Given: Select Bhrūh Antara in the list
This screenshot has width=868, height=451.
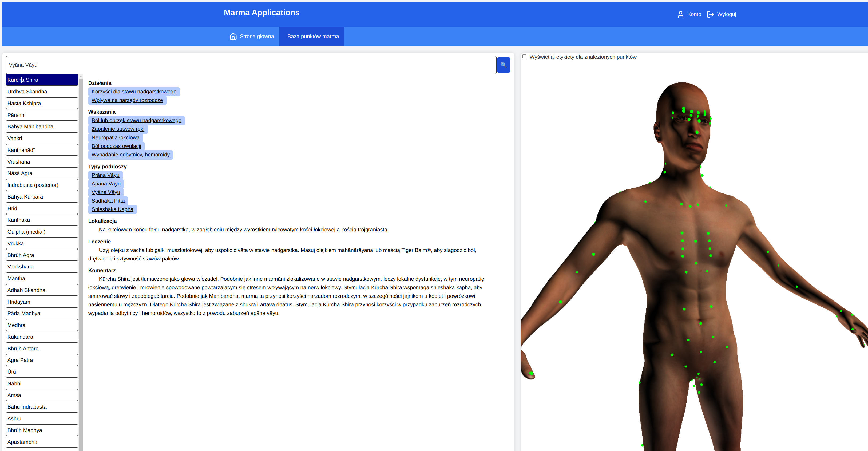Looking at the screenshot, I should tap(42, 349).
